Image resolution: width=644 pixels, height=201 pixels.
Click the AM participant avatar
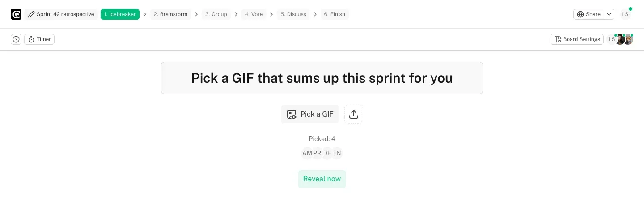(307, 153)
